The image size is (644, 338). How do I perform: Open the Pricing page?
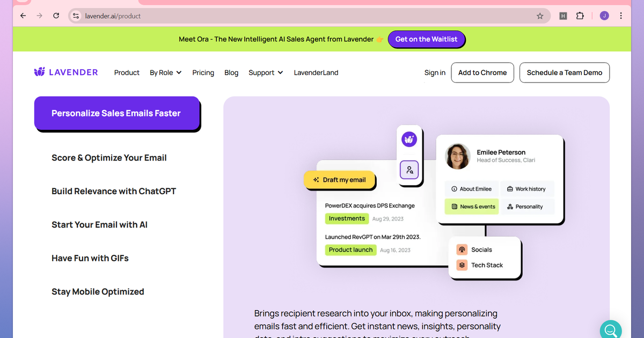click(x=203, y=72)
